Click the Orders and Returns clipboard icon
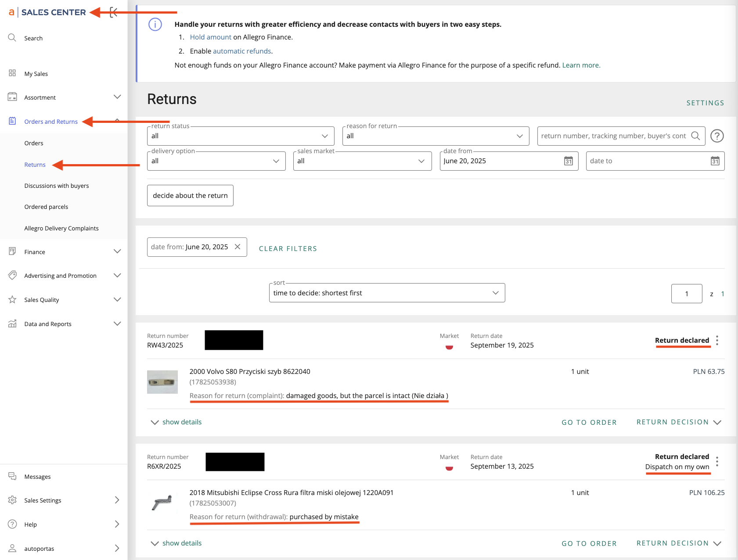 (x=12, y=121)
